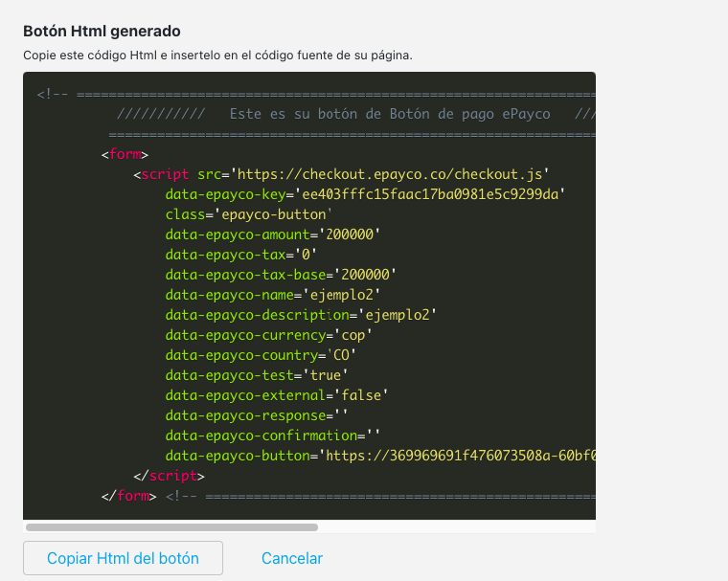
Task: Click the data-epayco-external='false' line
Action: click(x=276, y=395)
